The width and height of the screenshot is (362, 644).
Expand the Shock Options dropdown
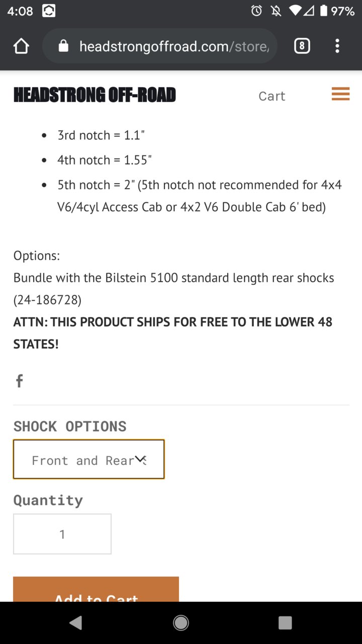89,459
